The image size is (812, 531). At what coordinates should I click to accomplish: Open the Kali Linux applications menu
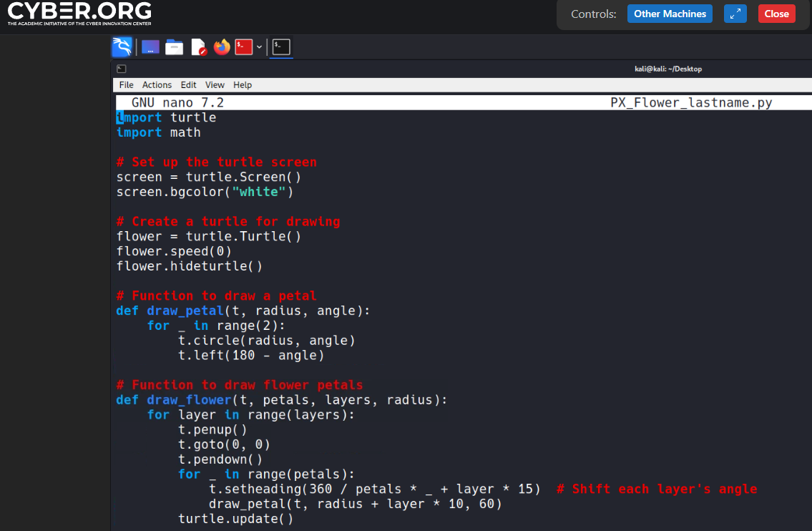click(122, 47)
